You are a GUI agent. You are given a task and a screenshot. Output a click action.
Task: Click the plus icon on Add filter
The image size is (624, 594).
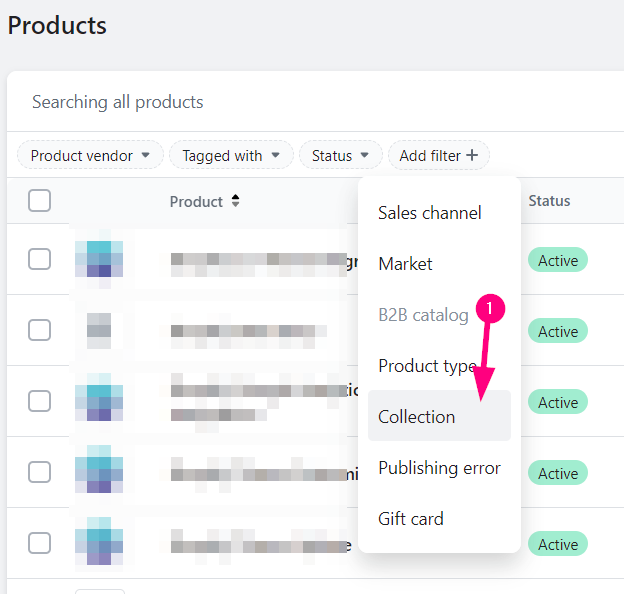click(x=472, y=156)
